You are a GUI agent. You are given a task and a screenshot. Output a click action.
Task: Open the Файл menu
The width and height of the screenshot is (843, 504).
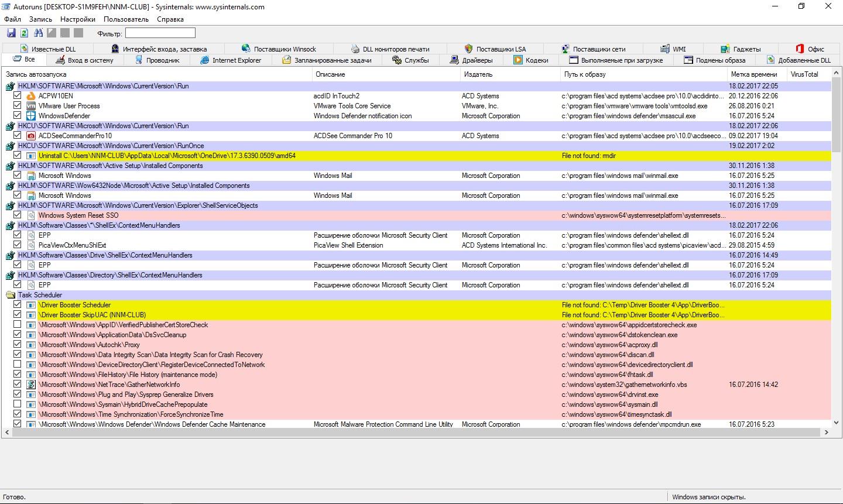tap(12, 19)
